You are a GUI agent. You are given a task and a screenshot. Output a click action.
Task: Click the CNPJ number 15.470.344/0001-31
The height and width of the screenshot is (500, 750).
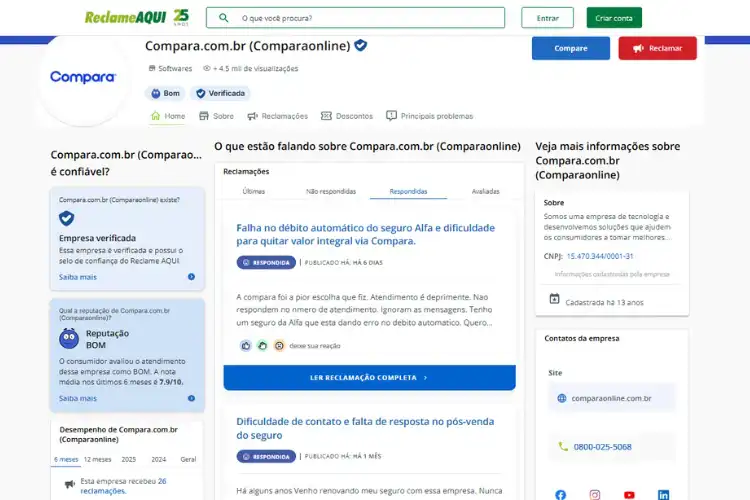(600, 256)
